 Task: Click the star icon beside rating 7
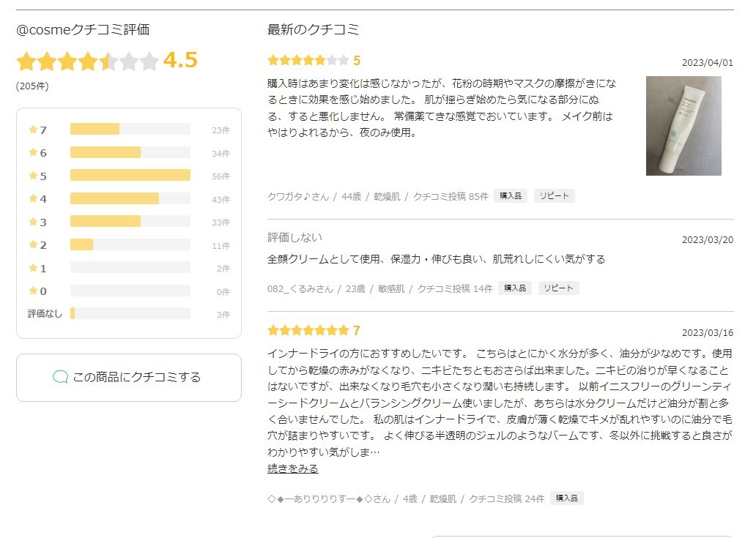[33, 130]
